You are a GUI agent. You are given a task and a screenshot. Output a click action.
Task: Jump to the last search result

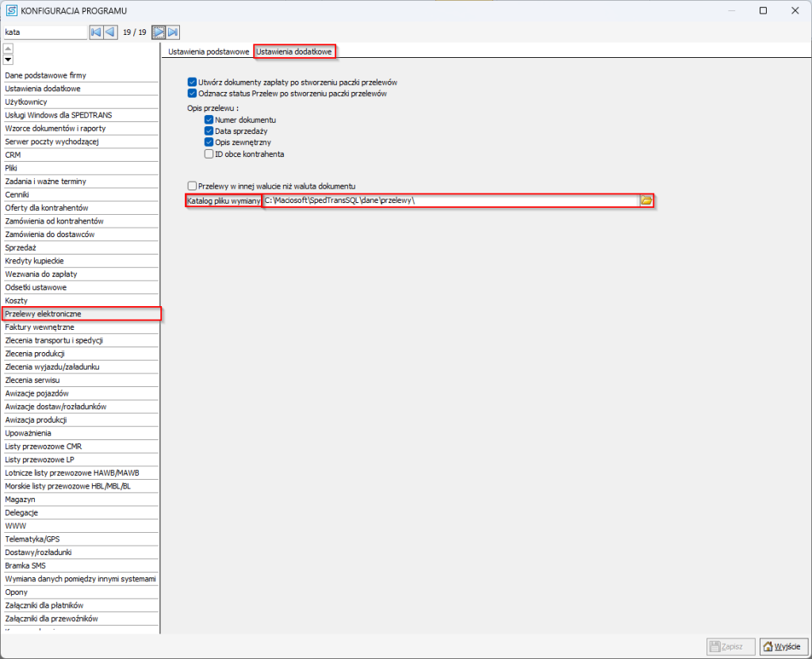point(173,33)
